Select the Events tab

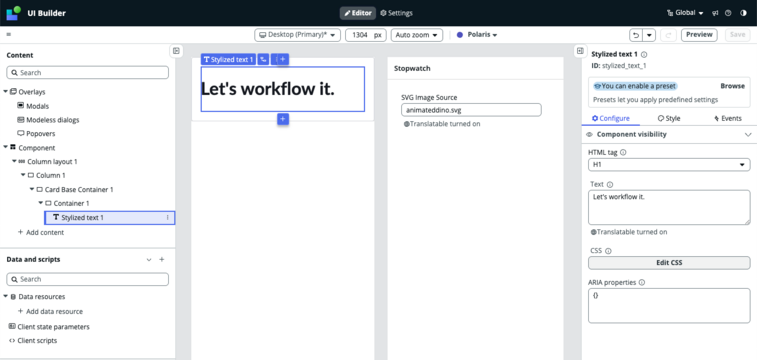click(x=728, y=118)
